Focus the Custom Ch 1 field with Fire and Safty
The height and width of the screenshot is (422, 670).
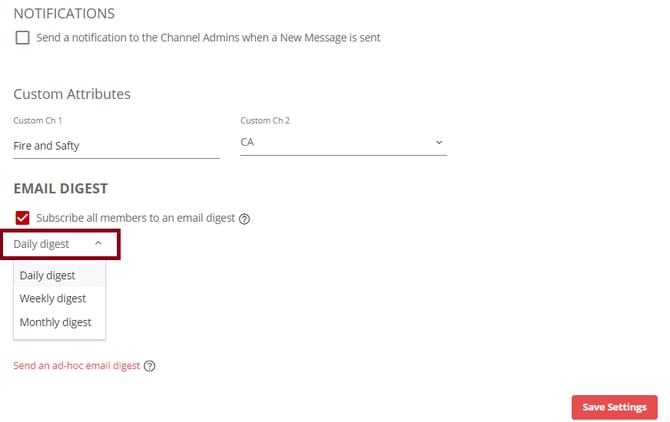[x=116, y=146]
